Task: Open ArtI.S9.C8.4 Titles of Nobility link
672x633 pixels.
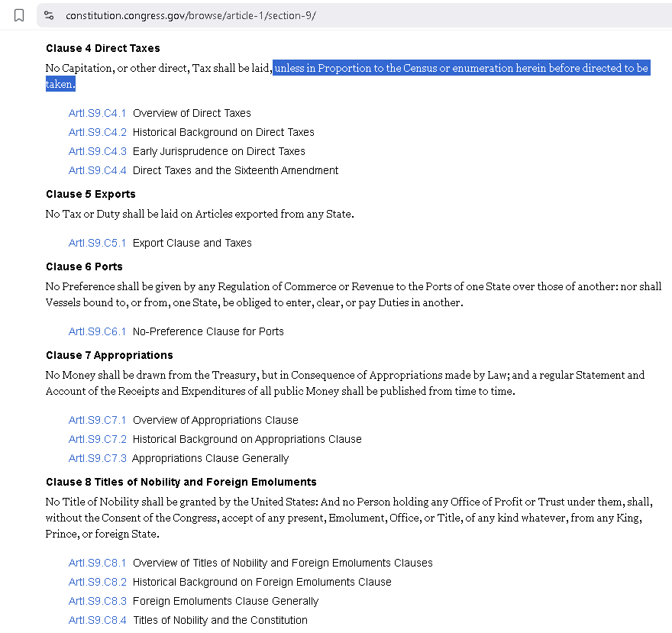Action: coord(97,620)
